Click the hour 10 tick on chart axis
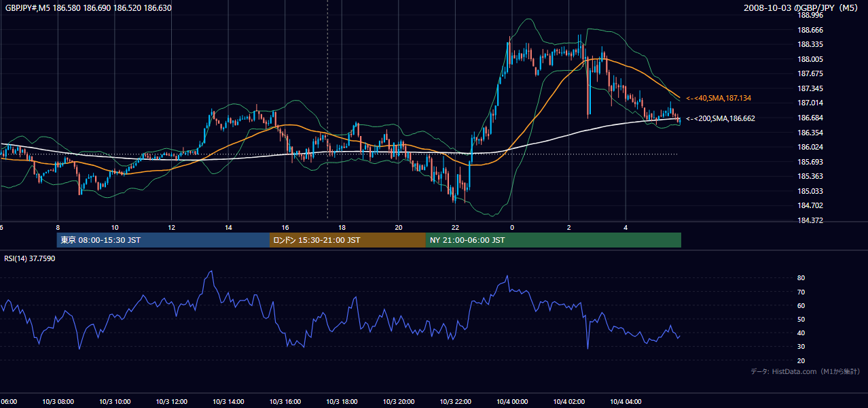The image size is (868, 408). coord(115,227)
